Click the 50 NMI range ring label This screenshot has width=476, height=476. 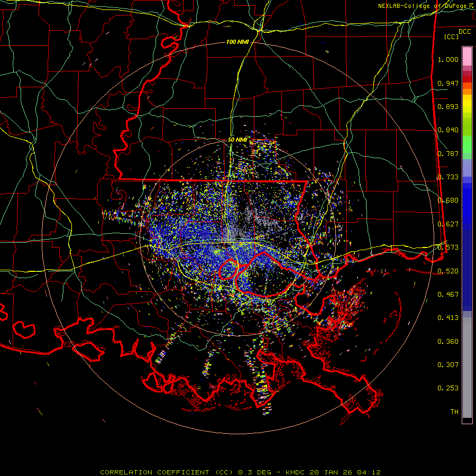[x=237, y=140]
